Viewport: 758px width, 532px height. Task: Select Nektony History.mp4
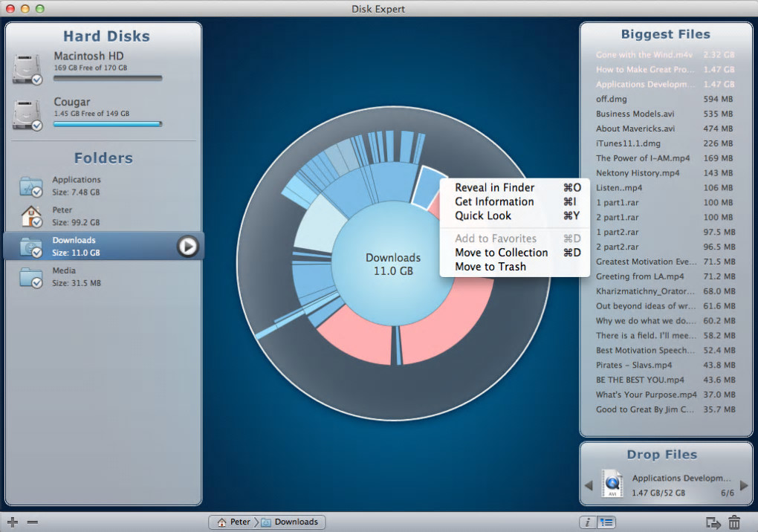(665, 173)
